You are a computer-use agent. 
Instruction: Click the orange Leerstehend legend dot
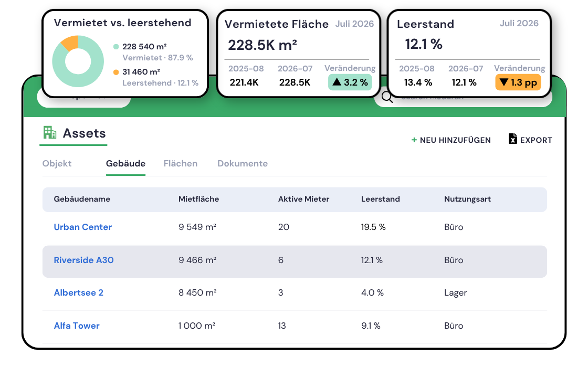tap(116, 72)
